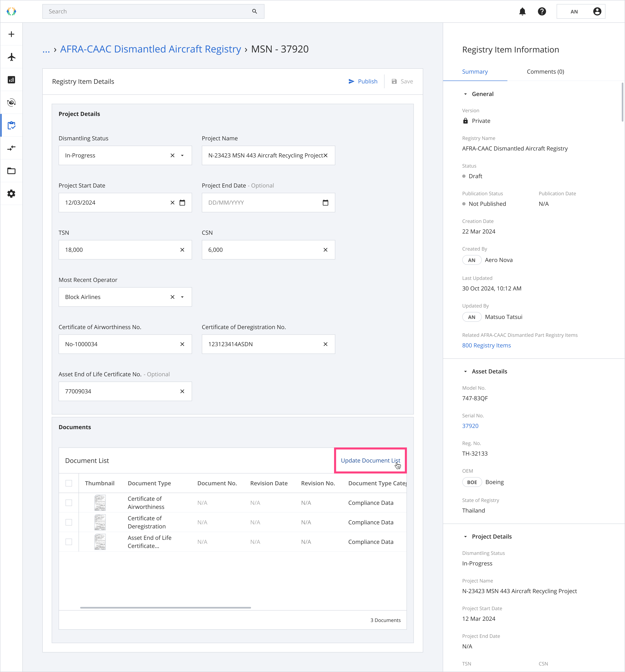Click the settings gear sidebar icon

[x=12, y=194]
